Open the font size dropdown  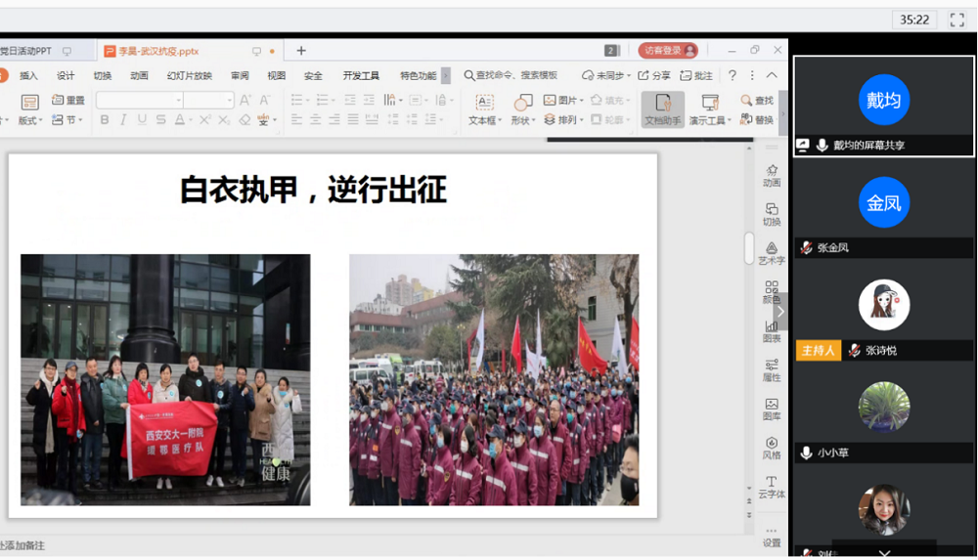(229, 100)
